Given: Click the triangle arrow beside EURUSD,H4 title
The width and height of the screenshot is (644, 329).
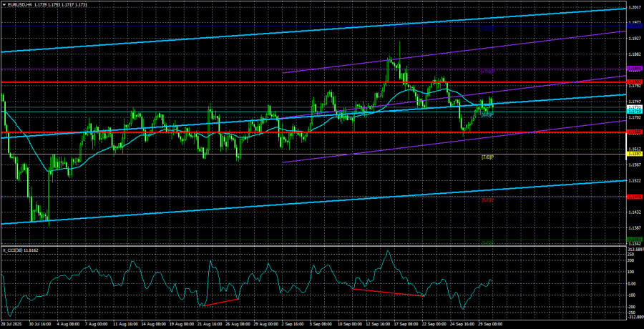Looking at the screenshot, I should [x=4, y=4].
